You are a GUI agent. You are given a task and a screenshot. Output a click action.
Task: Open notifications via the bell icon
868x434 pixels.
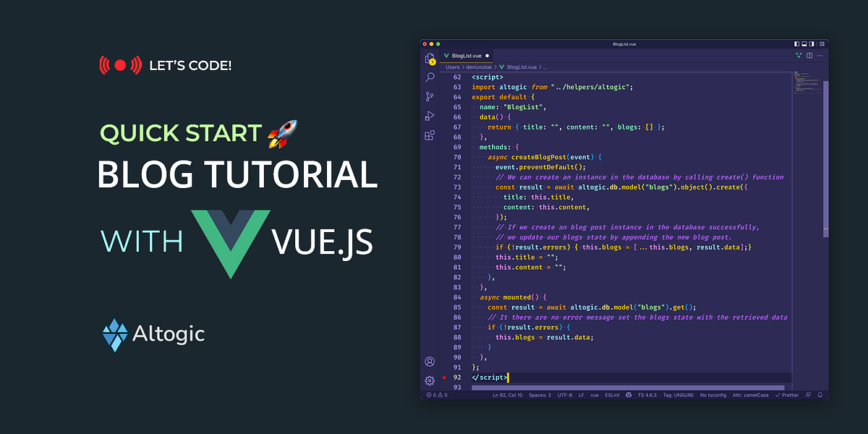[822, 394]
